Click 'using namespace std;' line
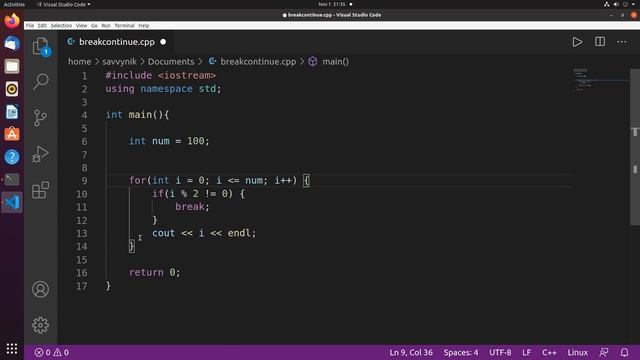 click(163, 89)
